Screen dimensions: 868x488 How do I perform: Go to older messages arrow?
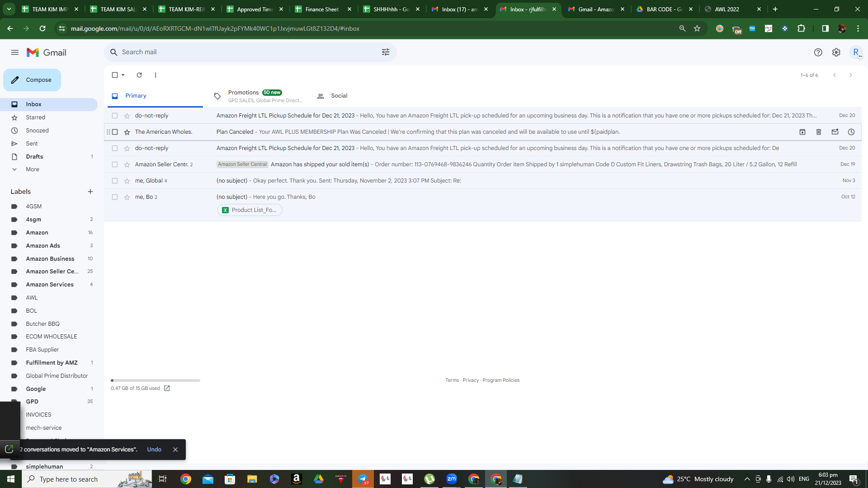851,75
